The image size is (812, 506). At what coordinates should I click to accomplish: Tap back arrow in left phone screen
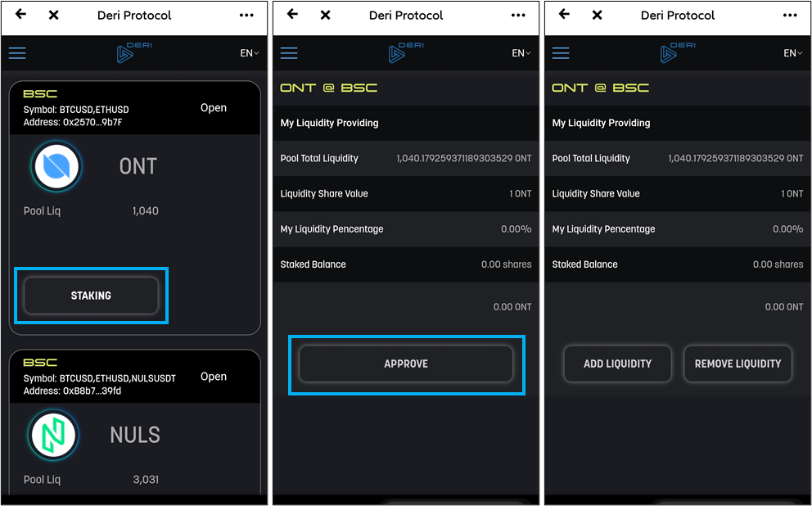[20, 15]
